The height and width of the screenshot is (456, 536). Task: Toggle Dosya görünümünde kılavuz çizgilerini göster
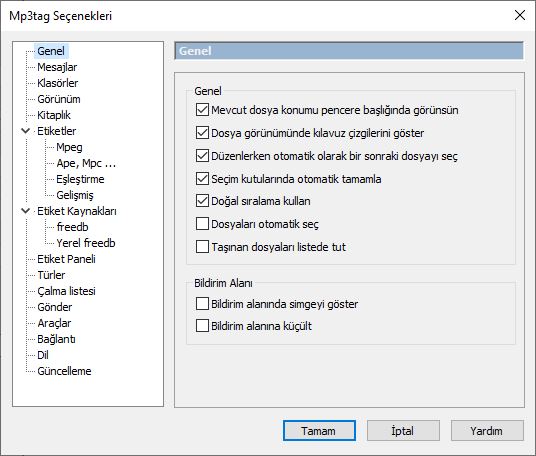coord(202,133)
